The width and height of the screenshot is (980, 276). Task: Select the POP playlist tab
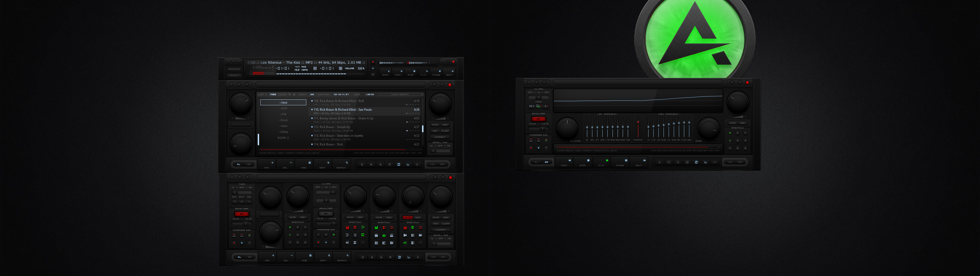pos(284,109)
